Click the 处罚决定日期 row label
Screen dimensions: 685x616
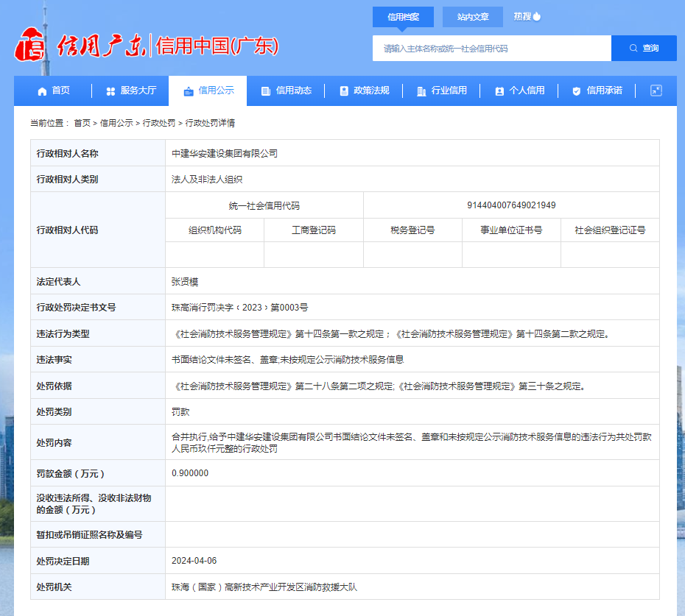click(x=63, y=562)
